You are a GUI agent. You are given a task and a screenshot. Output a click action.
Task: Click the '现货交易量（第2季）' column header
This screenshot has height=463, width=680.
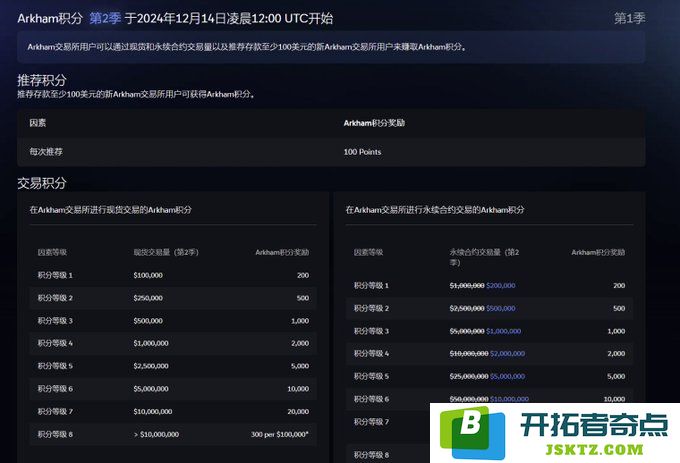[166, 252]
